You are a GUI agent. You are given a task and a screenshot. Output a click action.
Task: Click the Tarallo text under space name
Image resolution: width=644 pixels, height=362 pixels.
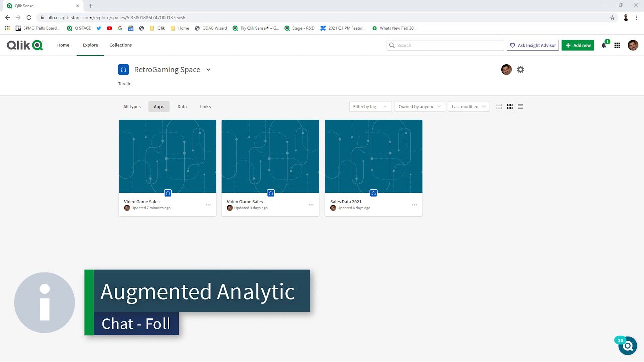click(125, 84)
